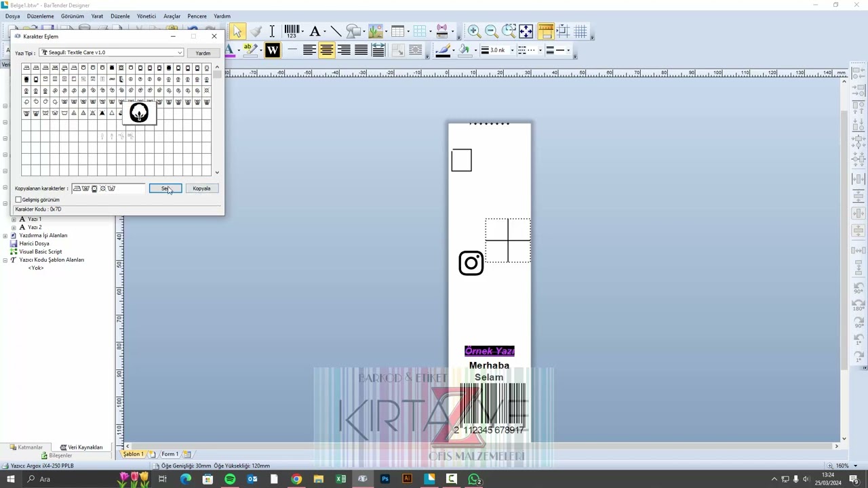The image size is (868, 488).
Task: Open the Düzenleme menu
Action: point(40,16)
